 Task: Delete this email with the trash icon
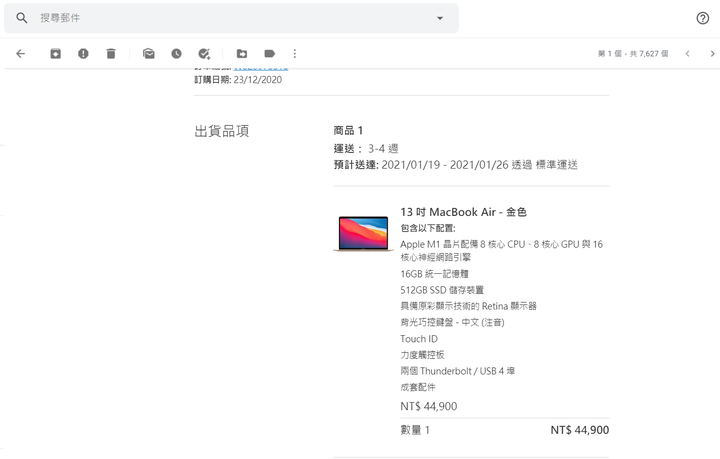[x=111, y=54]
